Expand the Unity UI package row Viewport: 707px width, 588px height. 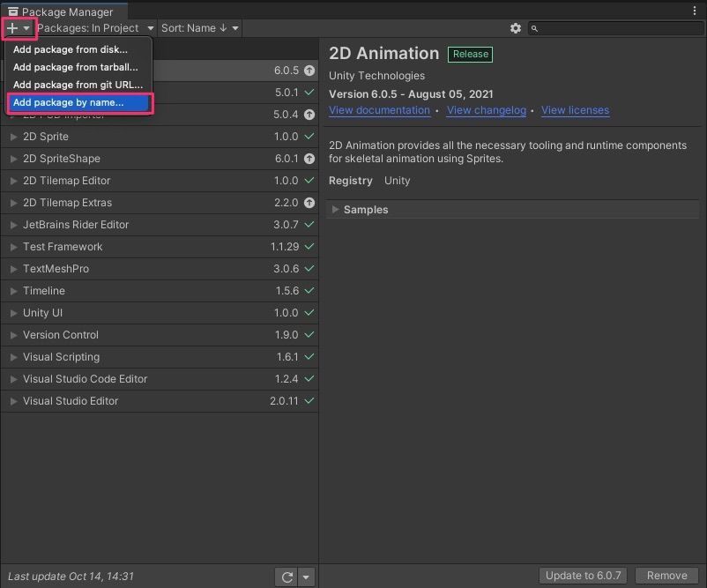click(13, 313)
